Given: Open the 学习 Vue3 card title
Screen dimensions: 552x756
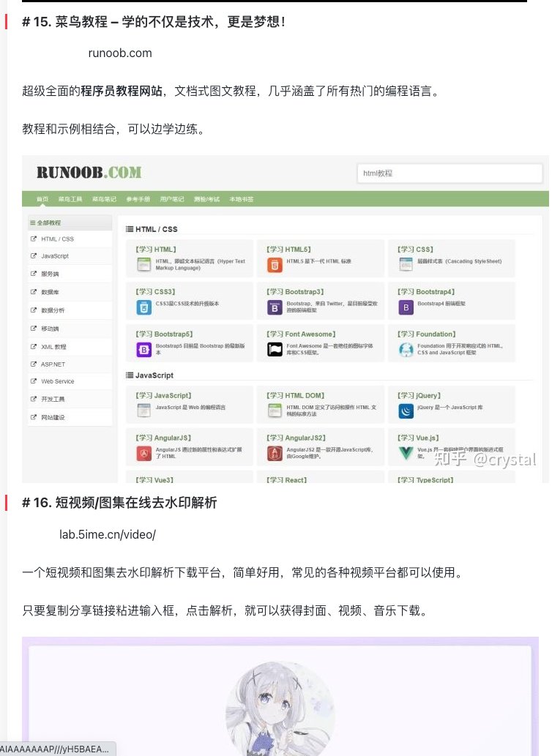Looking at the screenshot, I should (154, 480).
